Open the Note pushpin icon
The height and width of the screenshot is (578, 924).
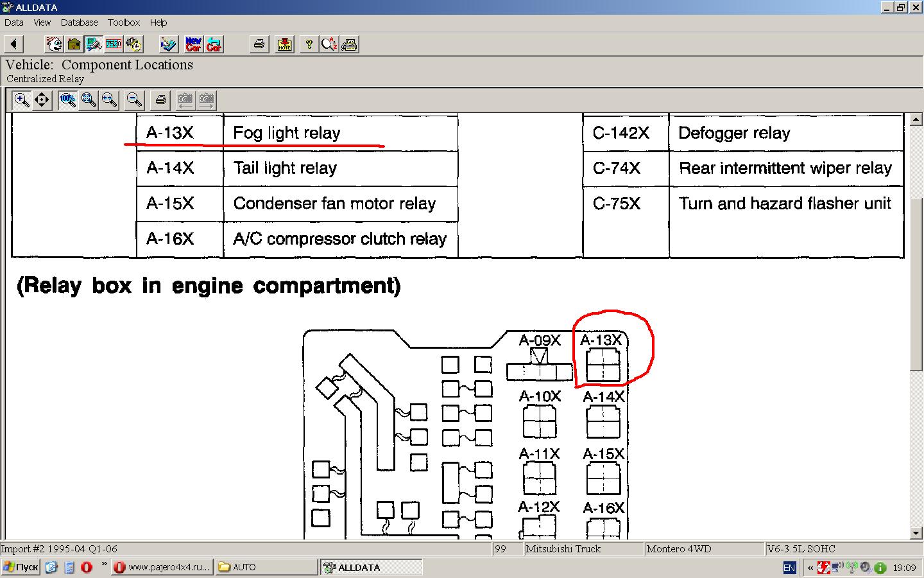[x=284, y=44]
